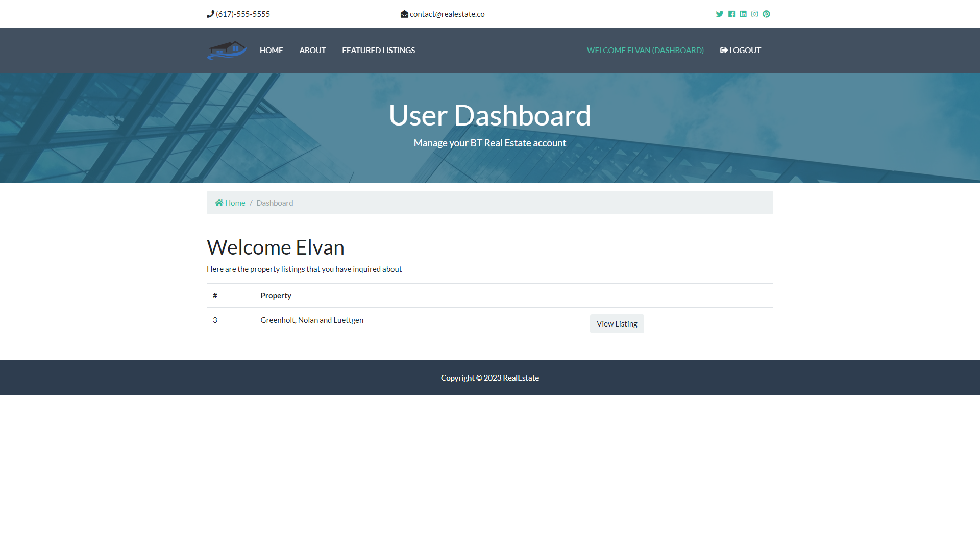Go to HOME in navigation bar
This screenshot has width=980, height=551.
(x=271, y=50)
